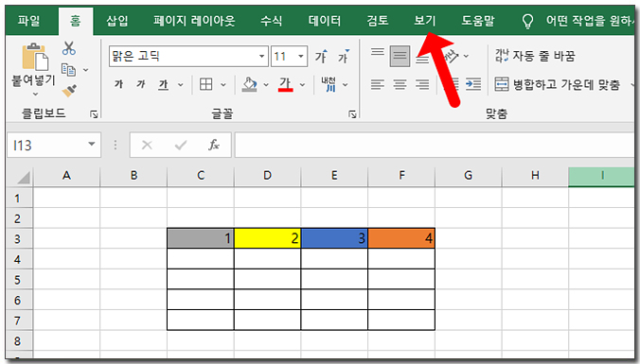
Task: Apply borders using the borders icon
Action: [x=205, y=84]
